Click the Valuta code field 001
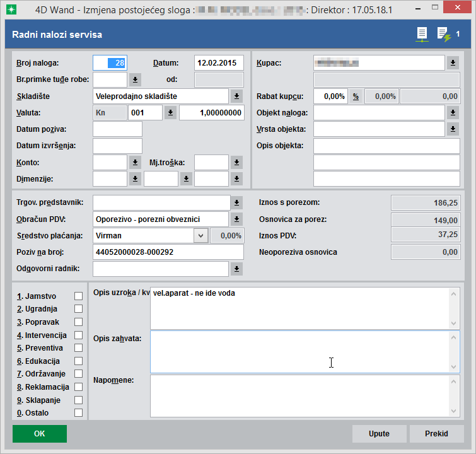This screenshot has width=476, height=454. coord(145,113)
